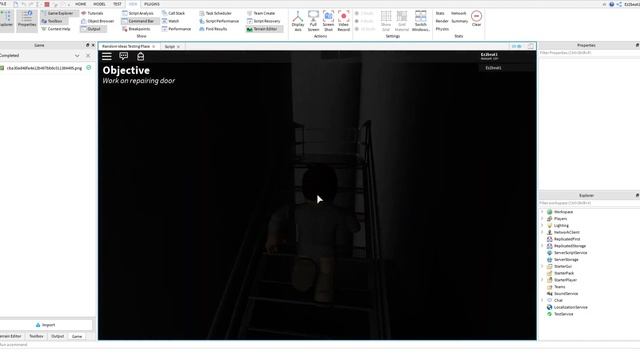This screenshot has height=360, width=640.
Task: Toggle Team Create window
Action: (x=261, y=13)
